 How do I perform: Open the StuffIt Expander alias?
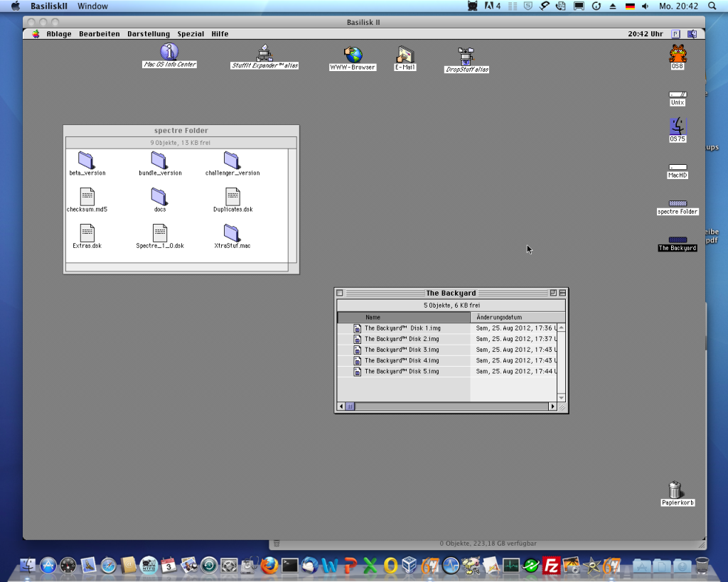(x=264, y=53)
